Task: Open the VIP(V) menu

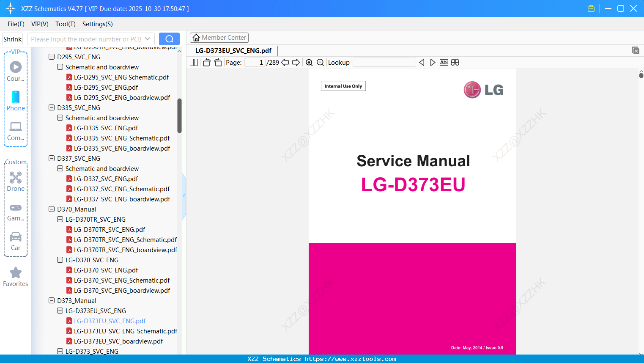Action: point(39,24)
